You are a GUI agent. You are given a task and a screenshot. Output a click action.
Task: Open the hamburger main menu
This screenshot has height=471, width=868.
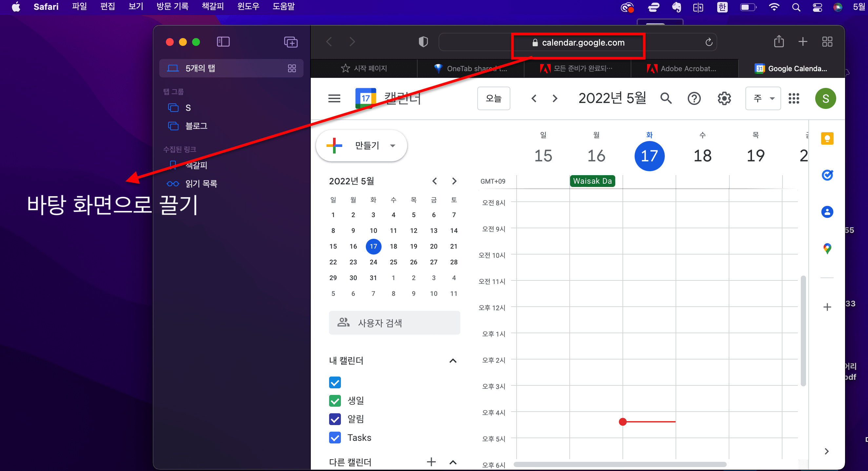334,98
